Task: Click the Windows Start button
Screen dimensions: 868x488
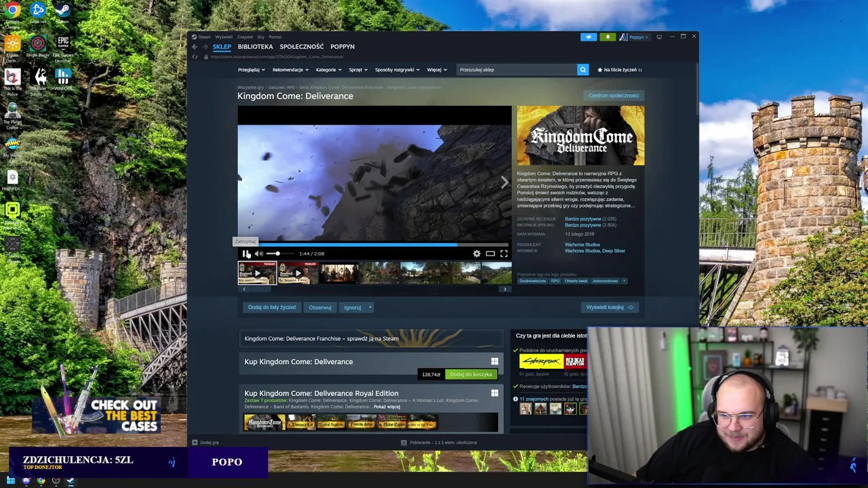Action: pyautogui.click(x=11, y=481)
